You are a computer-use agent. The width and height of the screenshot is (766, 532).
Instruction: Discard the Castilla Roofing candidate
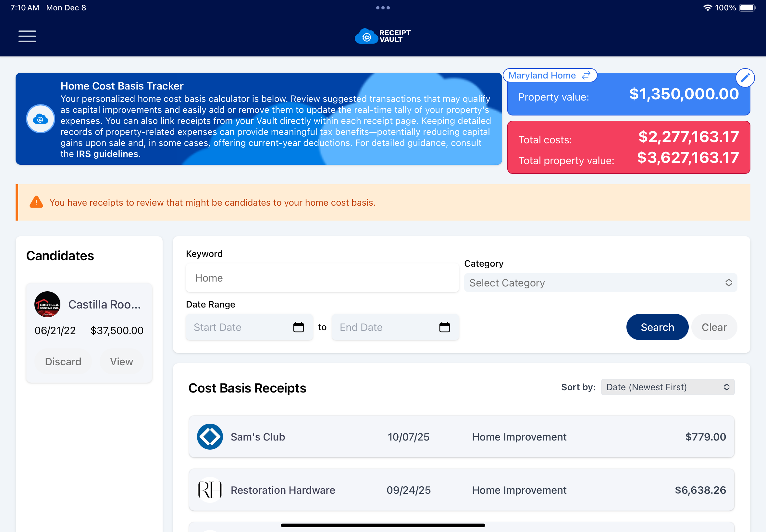pyautogui.click(x=63, y=361)
